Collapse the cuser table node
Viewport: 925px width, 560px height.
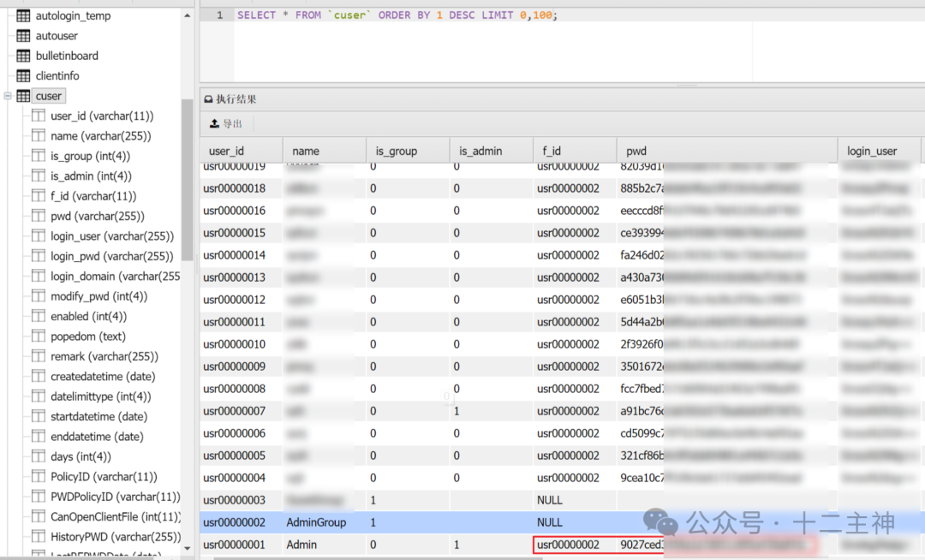click(x=8, y=96)
